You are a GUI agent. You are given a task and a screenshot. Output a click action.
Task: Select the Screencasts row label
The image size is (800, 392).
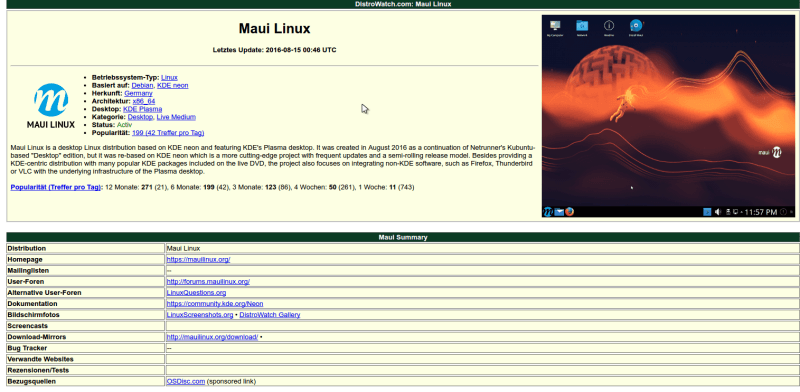click(28, 326)
